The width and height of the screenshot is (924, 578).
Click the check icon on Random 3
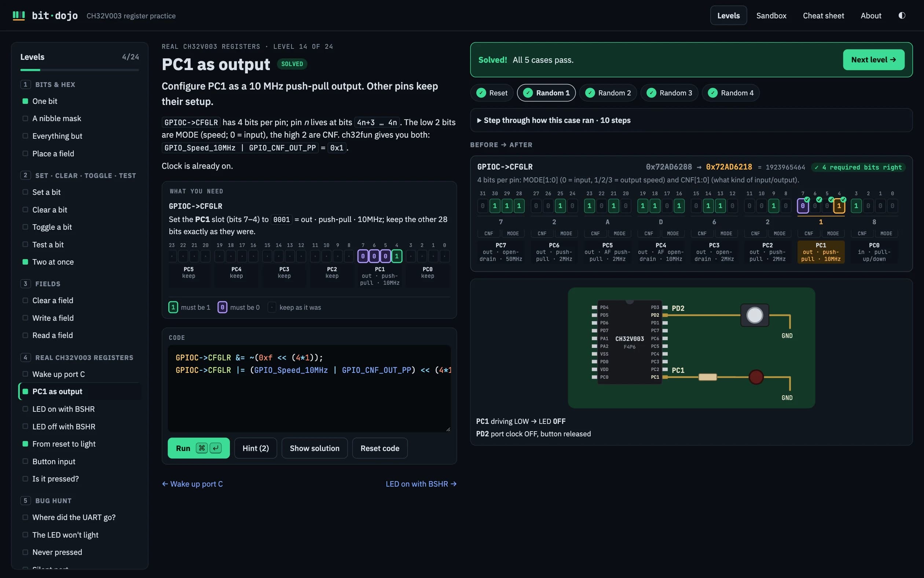click(x=651, y=93)
